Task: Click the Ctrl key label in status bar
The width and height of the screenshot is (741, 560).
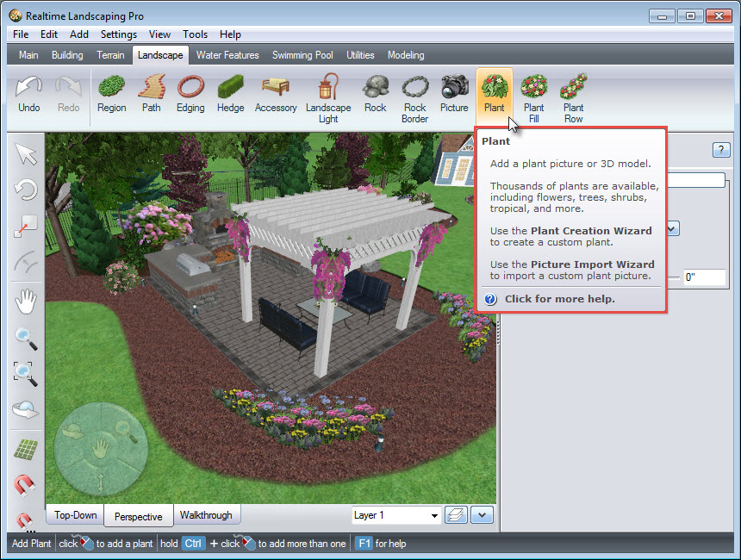Action: [x=193, y=544]
